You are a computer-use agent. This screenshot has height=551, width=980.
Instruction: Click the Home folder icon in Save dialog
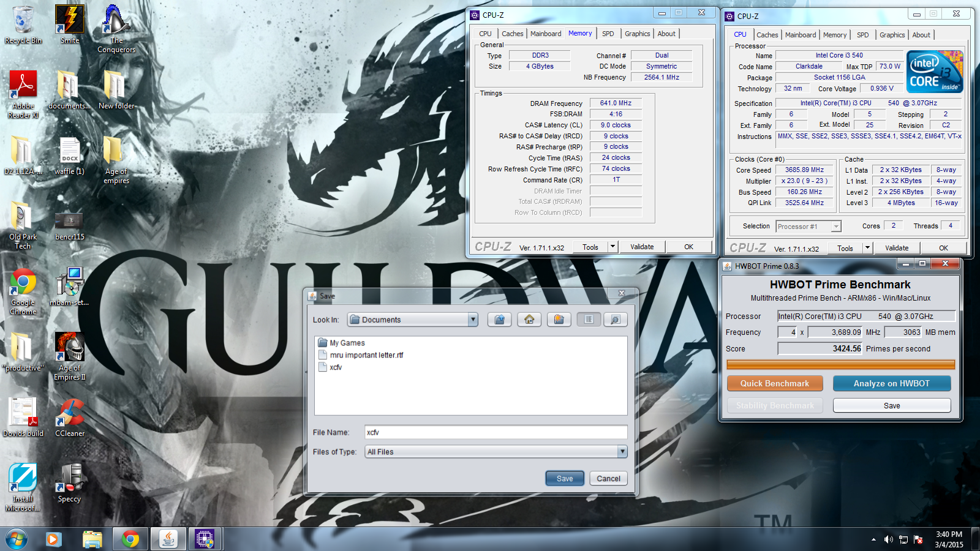coord(529,320)
